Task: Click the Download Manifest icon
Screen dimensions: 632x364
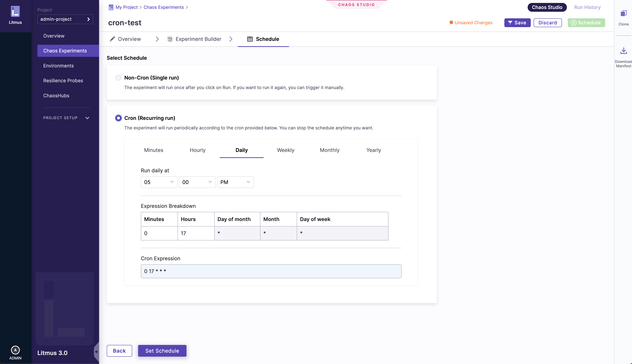Action: tap(624, 51)
